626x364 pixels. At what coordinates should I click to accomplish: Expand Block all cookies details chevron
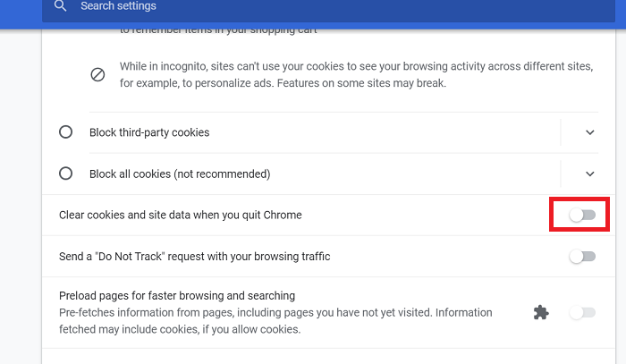coord(589,174)
